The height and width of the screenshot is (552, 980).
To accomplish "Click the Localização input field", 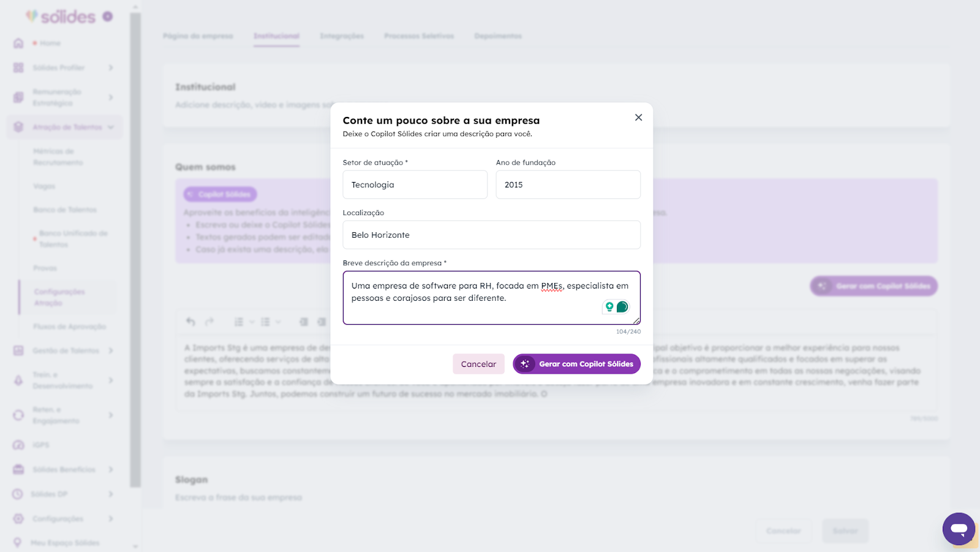I will point(492,235).
